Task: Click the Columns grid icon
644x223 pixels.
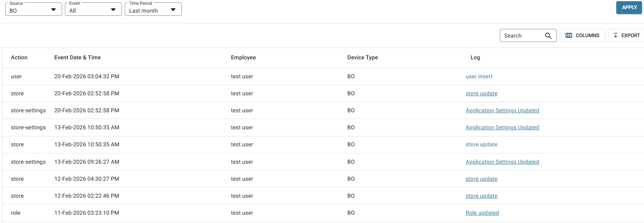Action: pos(569,36)
